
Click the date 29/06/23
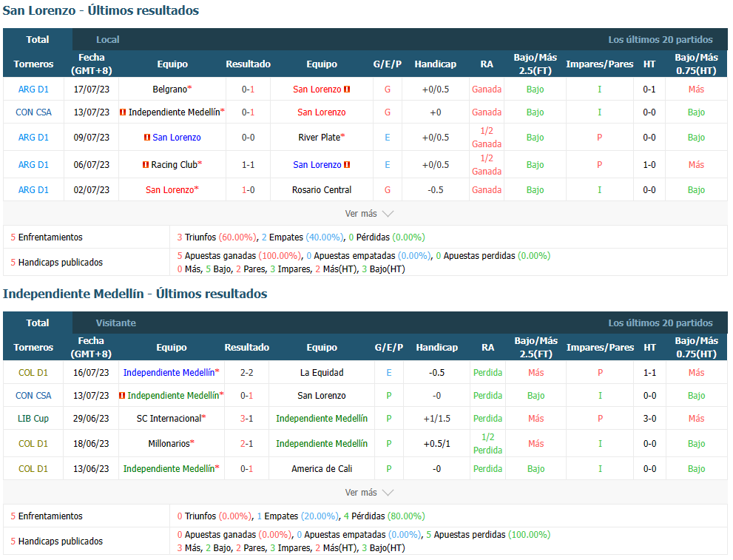coord(91,419)
